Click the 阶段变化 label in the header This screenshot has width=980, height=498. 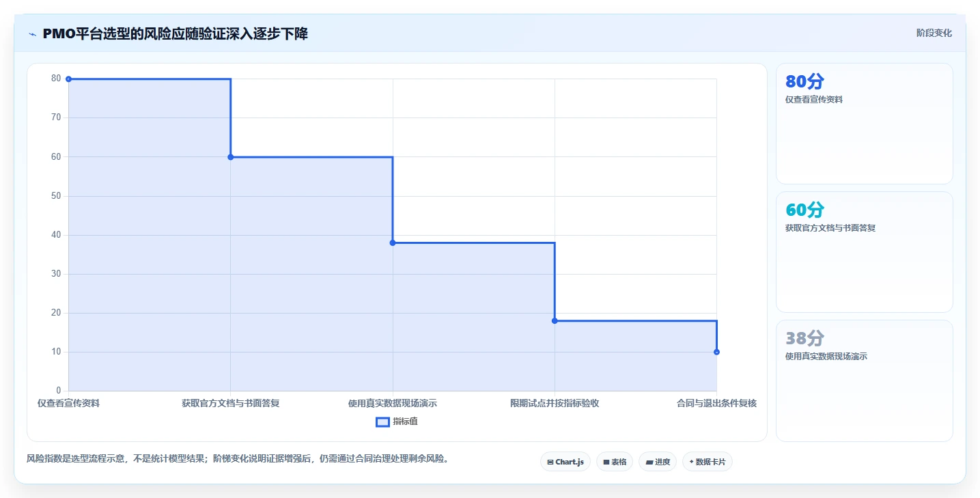pos(934,33)
